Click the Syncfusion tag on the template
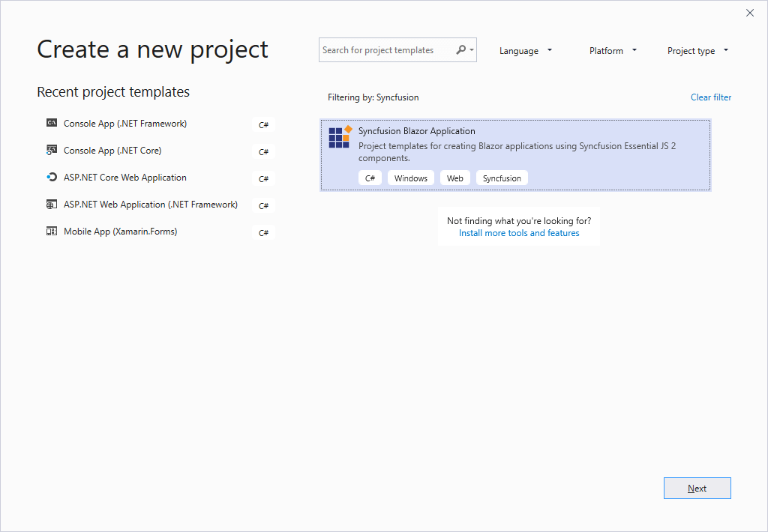Image resolution: width=768 pixels, height=532 pixels. pyautogui.click(x=502, y=178)
